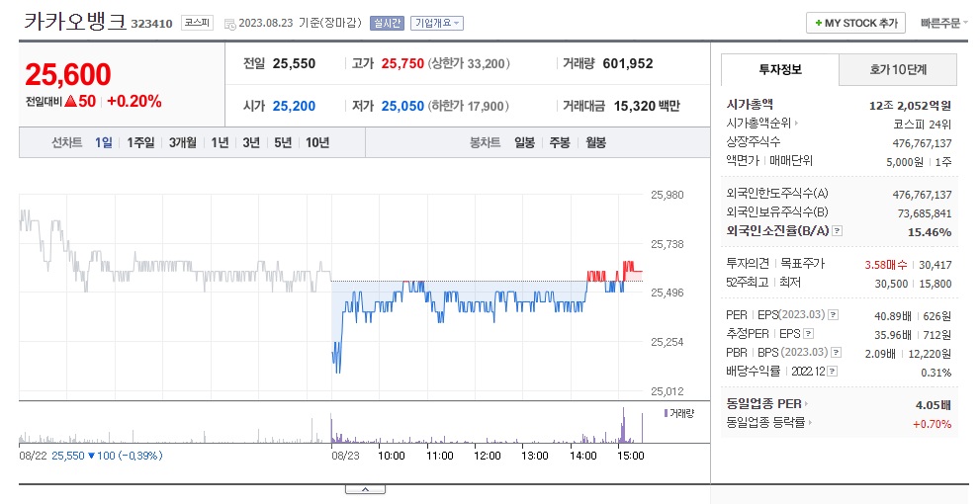Click the clock icon beside the date
This screenshot has height=504, width=980.
click(x=229, y=24)
